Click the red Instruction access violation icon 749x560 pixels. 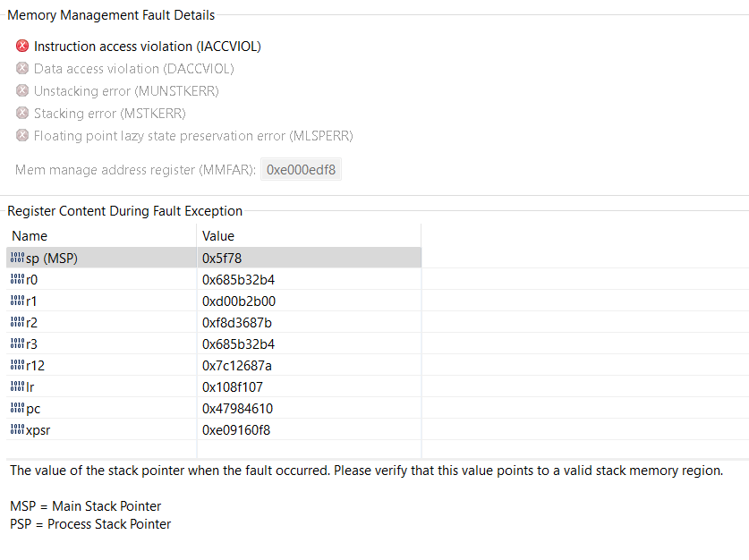(x=22, y=47)
